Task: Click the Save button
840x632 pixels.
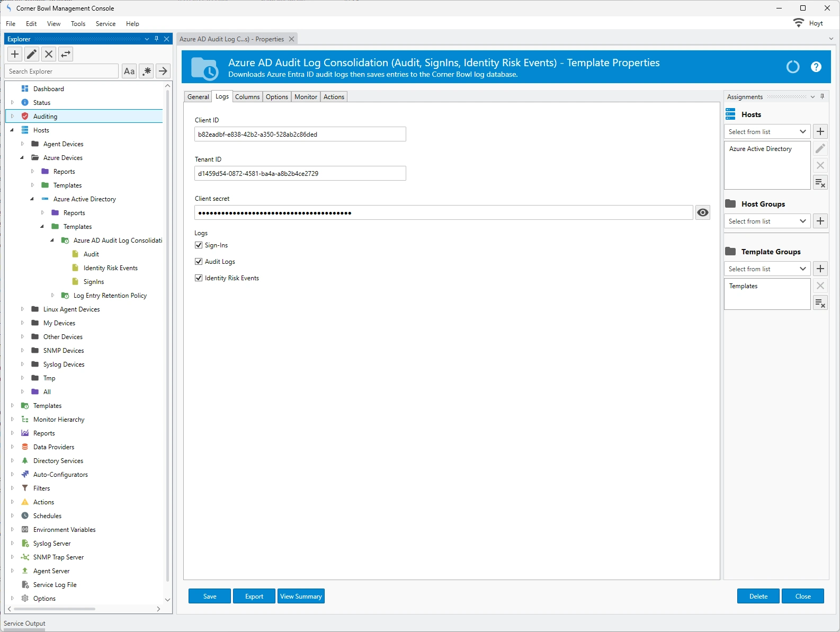Action: point(210,597)
